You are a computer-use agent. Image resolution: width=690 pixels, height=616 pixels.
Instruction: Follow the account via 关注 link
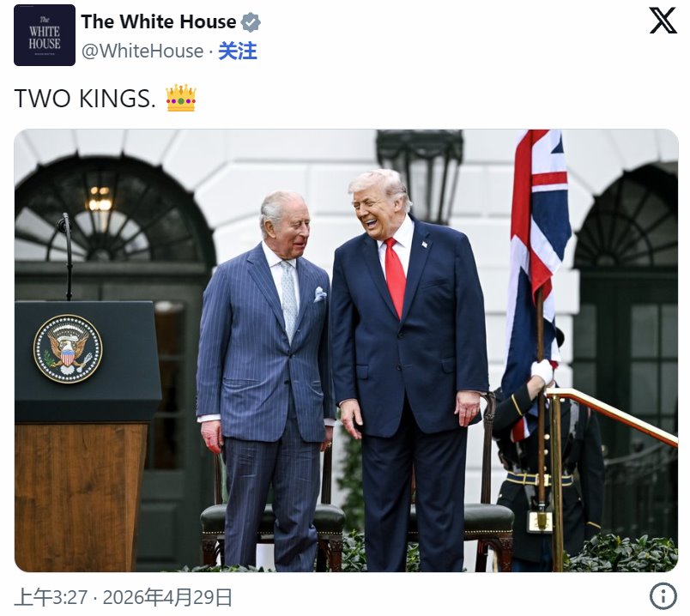[238, 51]
